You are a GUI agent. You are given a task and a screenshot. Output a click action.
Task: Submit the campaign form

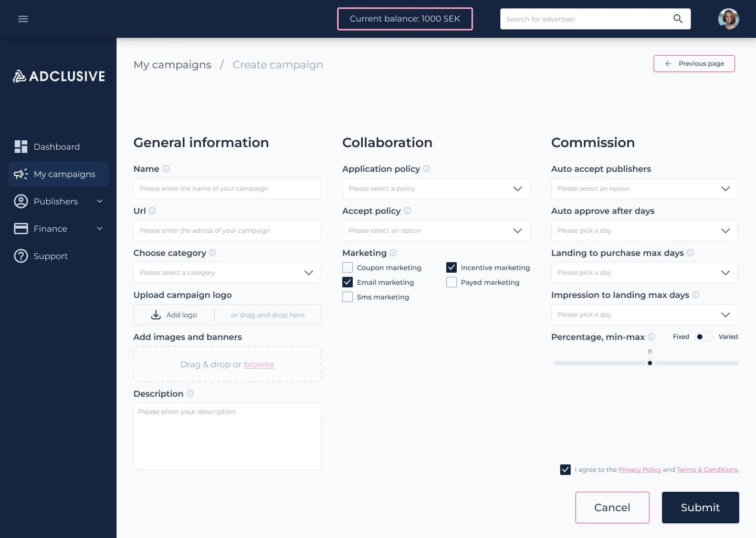coord(700,508)
